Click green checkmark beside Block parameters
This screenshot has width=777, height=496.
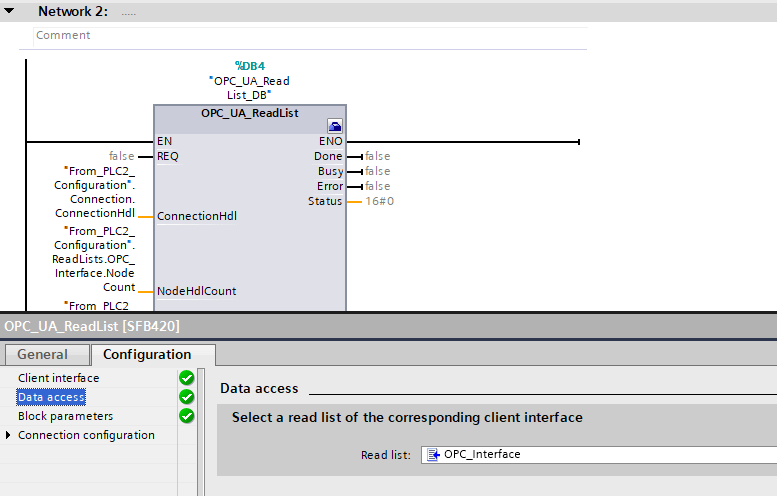tap(186, 416)
